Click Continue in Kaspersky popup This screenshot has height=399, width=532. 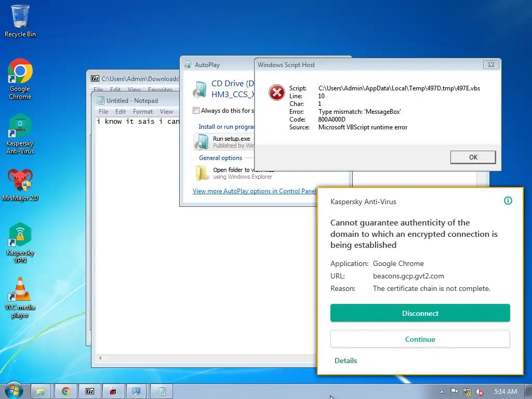[x=420, y=339]
